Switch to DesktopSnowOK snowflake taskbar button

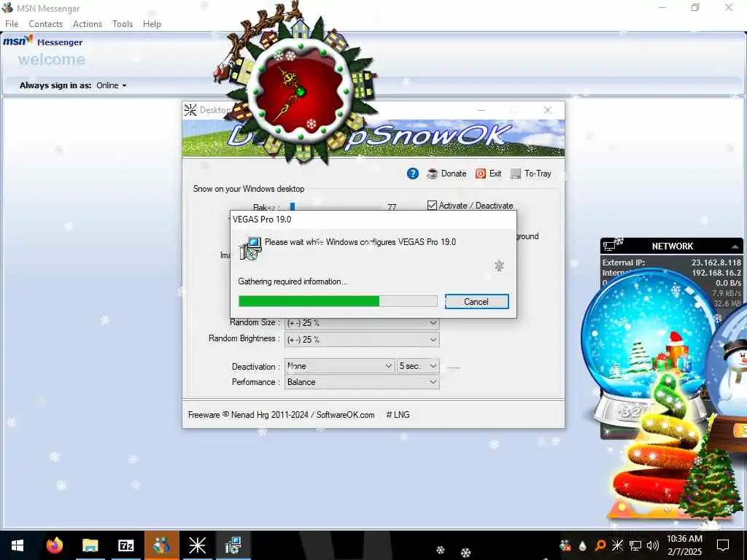(197, 545)
